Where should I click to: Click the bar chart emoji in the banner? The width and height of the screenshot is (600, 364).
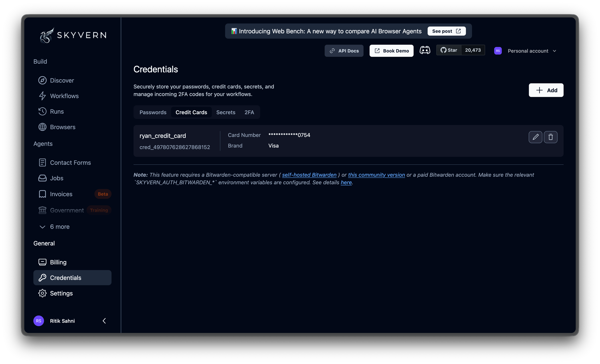pyautogui.click(x=234, y=31)
